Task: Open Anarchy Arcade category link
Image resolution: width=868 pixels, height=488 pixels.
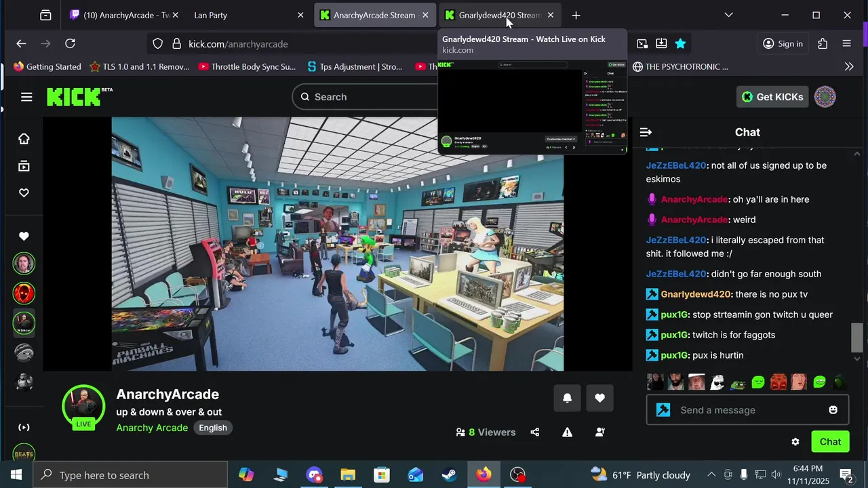Action: 152,428
